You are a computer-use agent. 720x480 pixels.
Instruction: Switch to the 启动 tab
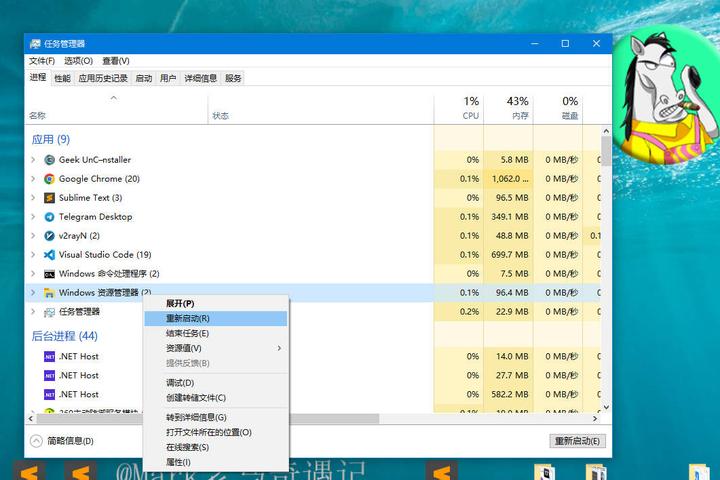coord(144,79)
